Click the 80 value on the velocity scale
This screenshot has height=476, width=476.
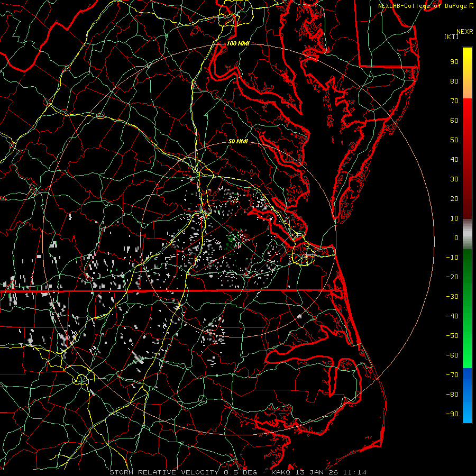coord(454,81)
